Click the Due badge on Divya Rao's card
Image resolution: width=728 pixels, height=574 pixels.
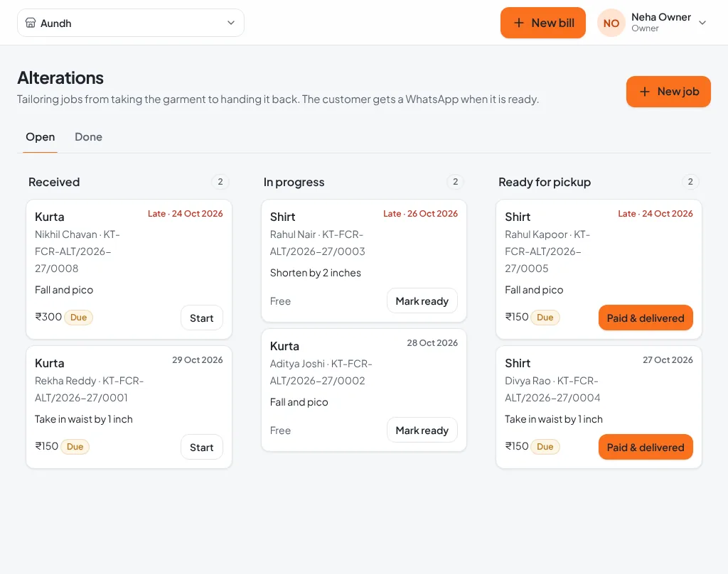545,447
